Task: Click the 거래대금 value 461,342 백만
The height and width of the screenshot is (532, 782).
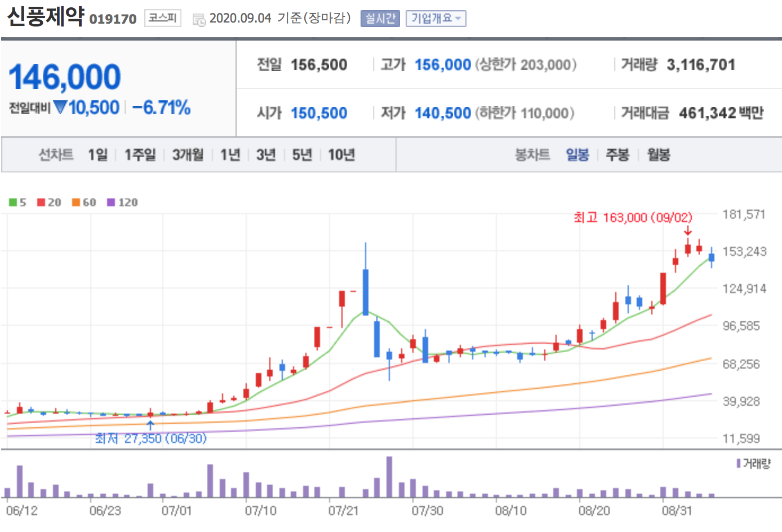Action: point(721,113)
